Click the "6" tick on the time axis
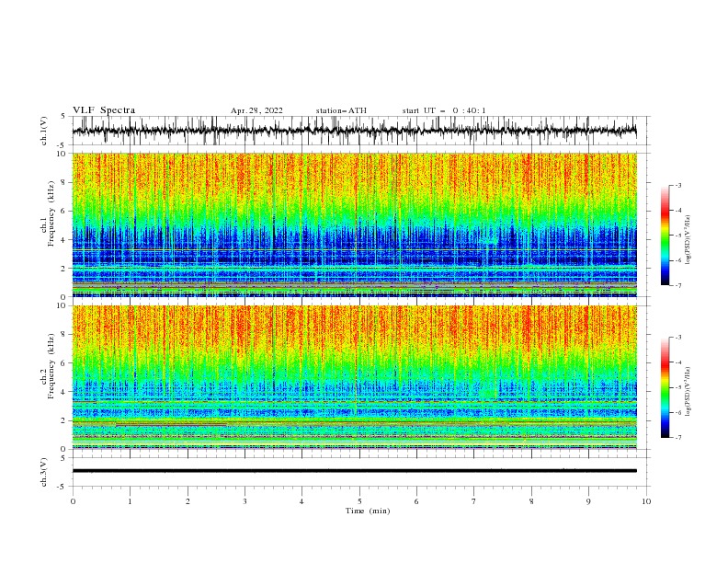Screen dimensions: 728x563 point(416,501)
